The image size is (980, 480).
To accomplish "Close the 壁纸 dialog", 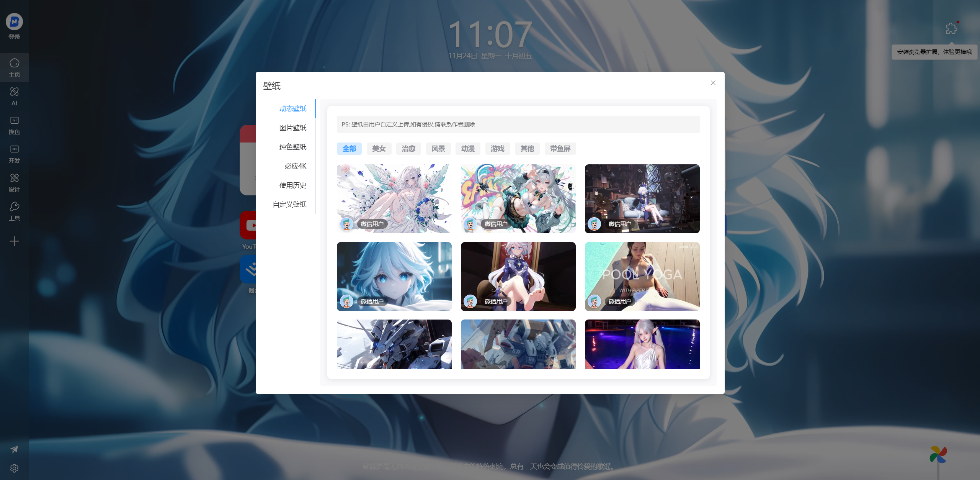I will 713,83.
